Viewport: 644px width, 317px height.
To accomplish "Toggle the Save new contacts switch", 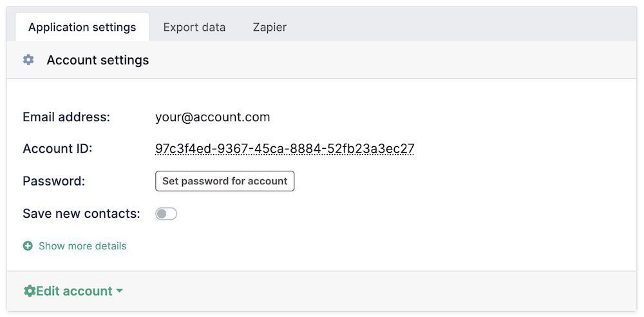I will pos(166,214).
